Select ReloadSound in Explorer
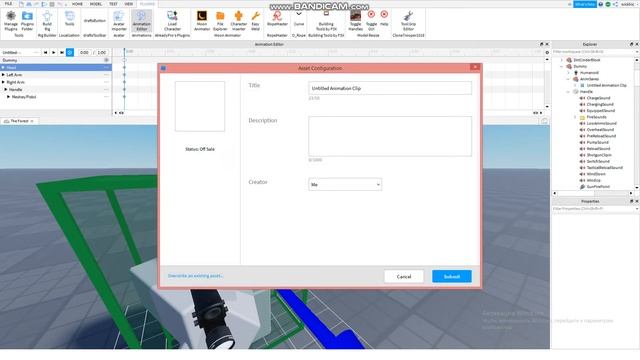This screenshot has width=640, height=360. pyautogui.click(x=598, y=149)
